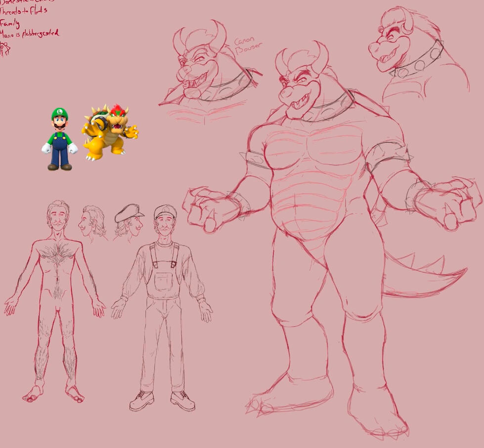The image size is (484, 448).
Task: Click the spiked collar on the profile sketch
Action: pos(418,62)
